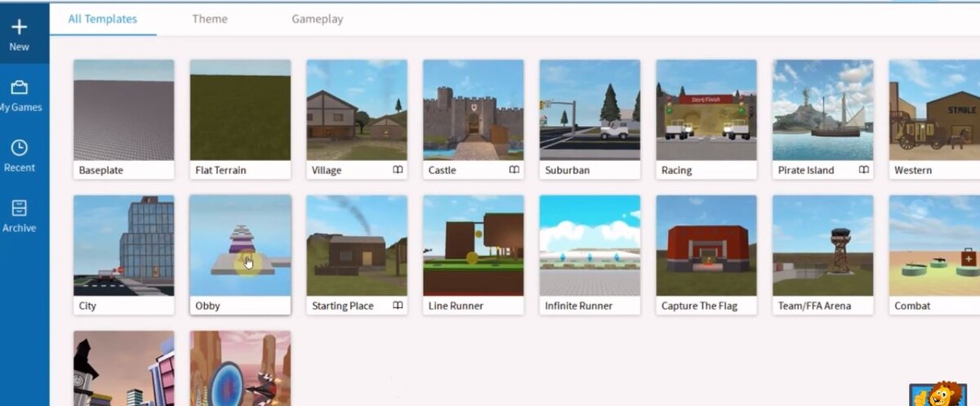The width and height of the screenshot is (980, 406).
Task: Select the city-skyline template in the bottom row
Action: (124, 368)
